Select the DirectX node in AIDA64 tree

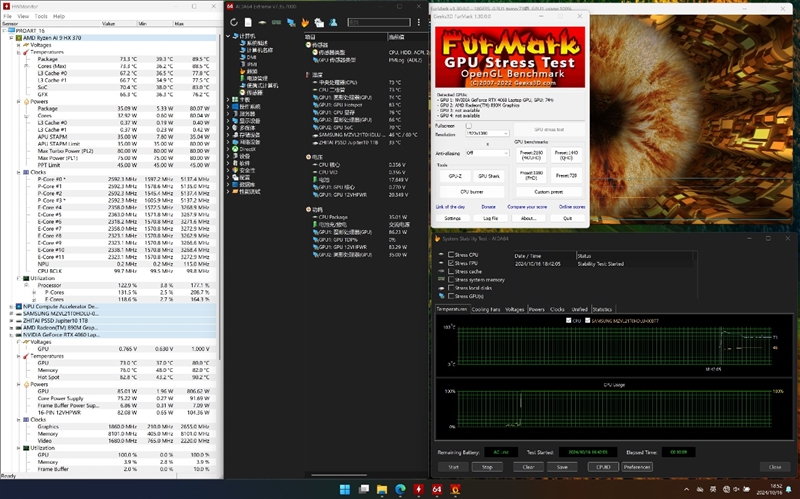tap(247, 149)
